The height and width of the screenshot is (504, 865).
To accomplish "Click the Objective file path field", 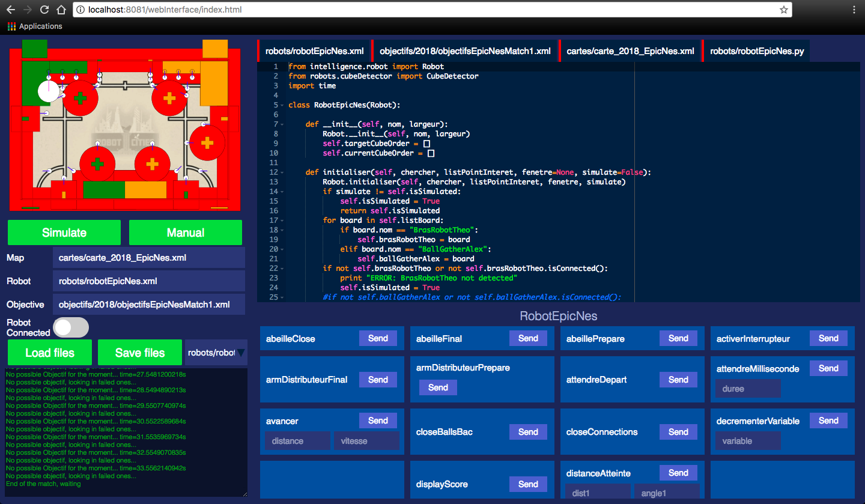I will click(149, 304).
